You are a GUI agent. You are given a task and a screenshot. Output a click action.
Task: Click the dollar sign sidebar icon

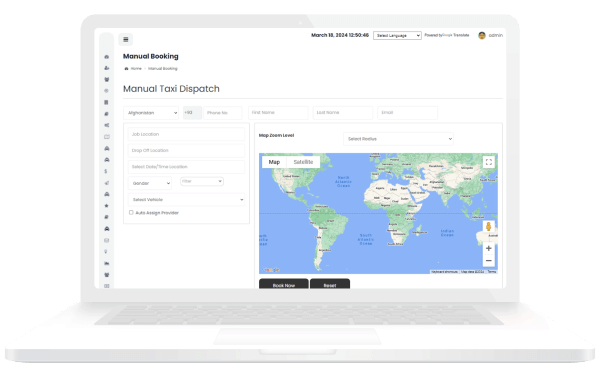click(x=106, y=171)
